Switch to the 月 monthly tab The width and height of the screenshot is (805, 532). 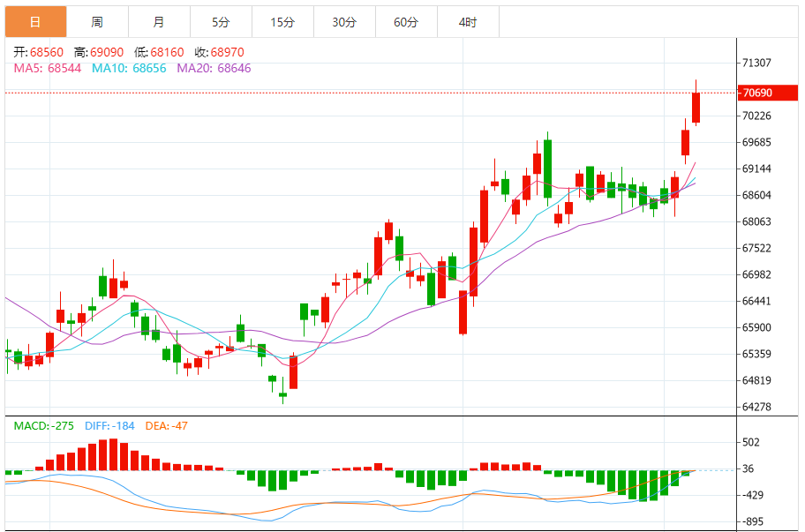click(159, 22)
